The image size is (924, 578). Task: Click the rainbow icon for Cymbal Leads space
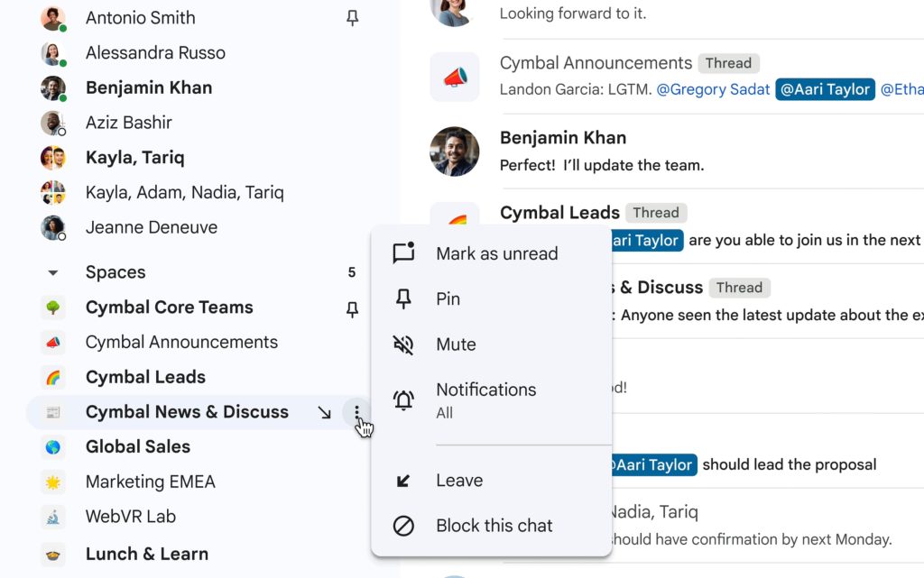coord(53,378)
